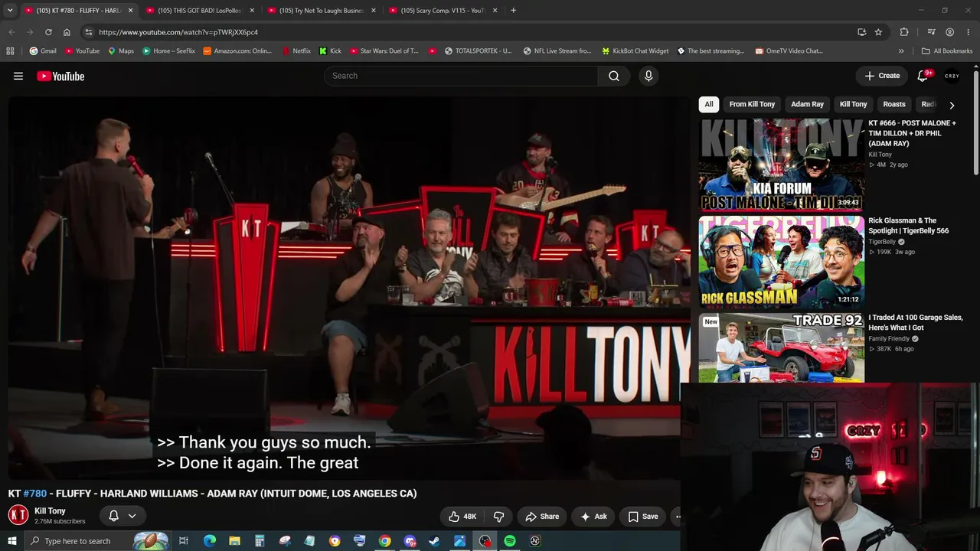Image resolution: width=980 pixels, height=551 pixels.
Task: Open the Kick bookmark
Action: tap(329, 51)
